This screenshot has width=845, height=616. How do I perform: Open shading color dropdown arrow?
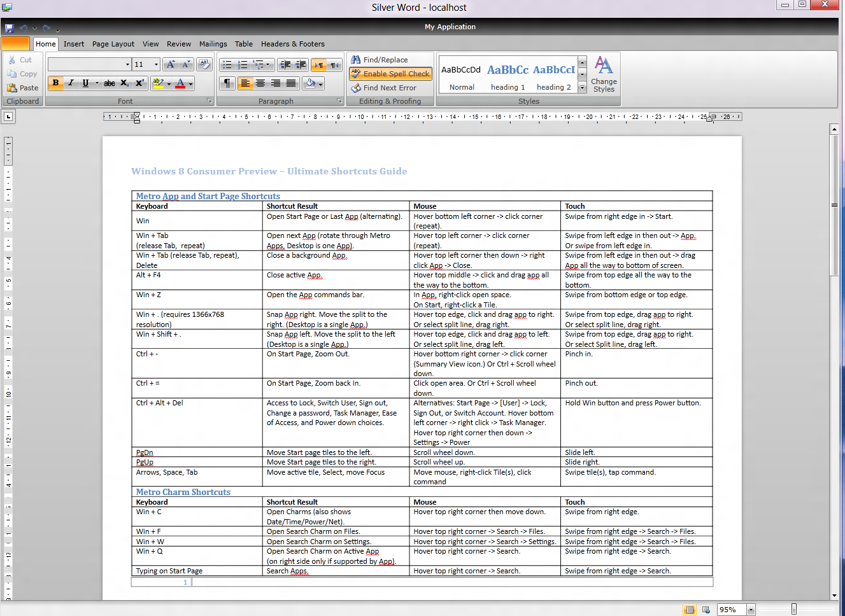coord(320,83)
